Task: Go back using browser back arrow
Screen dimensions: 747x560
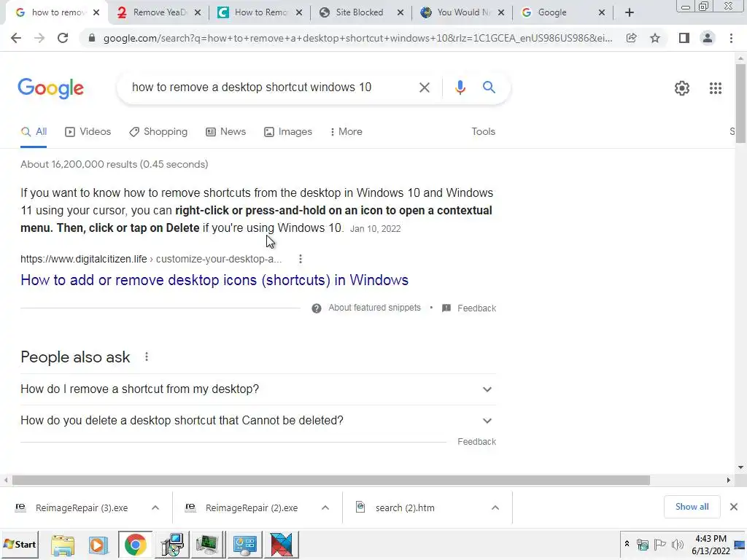Action: (16, 38)
